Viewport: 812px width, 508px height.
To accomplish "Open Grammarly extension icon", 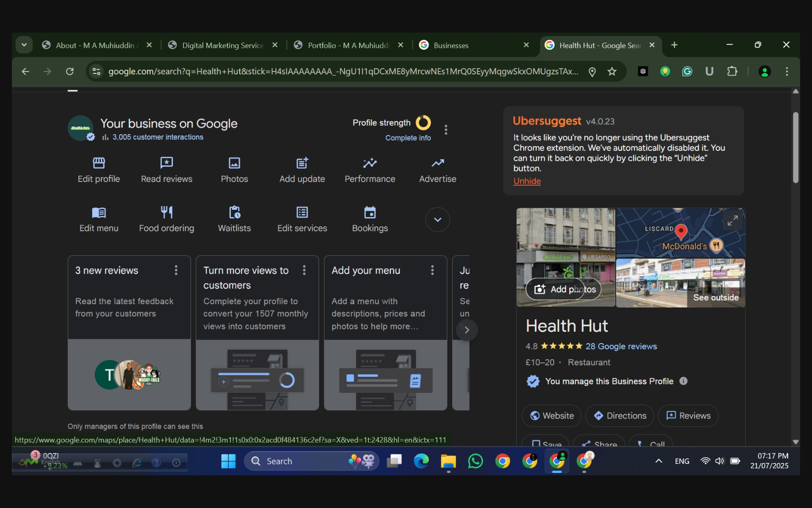I will pyautogui.click(x=687, y=72).
